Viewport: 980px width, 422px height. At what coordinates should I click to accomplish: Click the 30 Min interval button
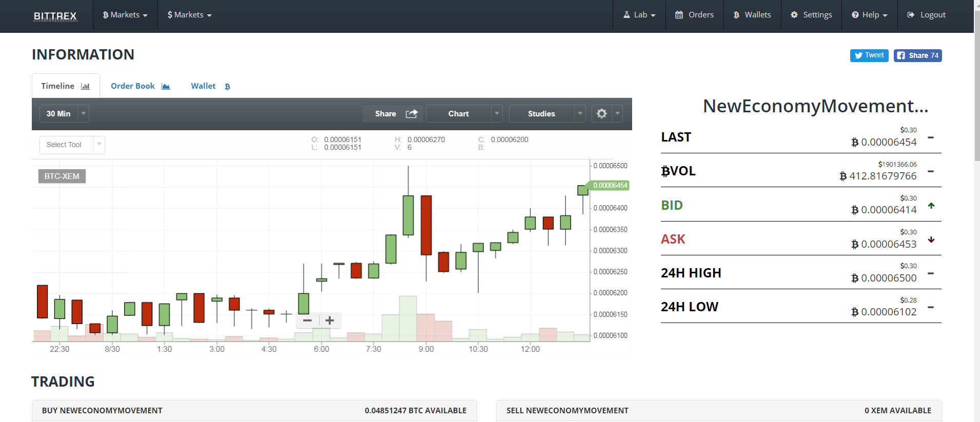coord(58,114)
